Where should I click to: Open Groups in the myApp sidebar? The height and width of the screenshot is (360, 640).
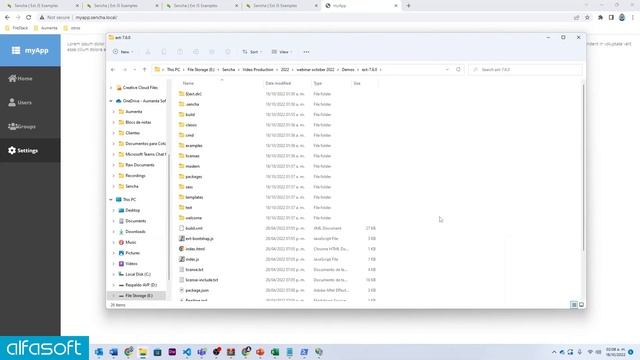30,127
